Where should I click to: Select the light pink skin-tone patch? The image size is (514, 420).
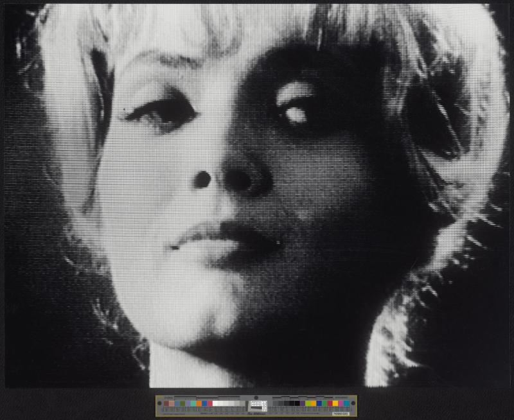(x=172, y=403)
